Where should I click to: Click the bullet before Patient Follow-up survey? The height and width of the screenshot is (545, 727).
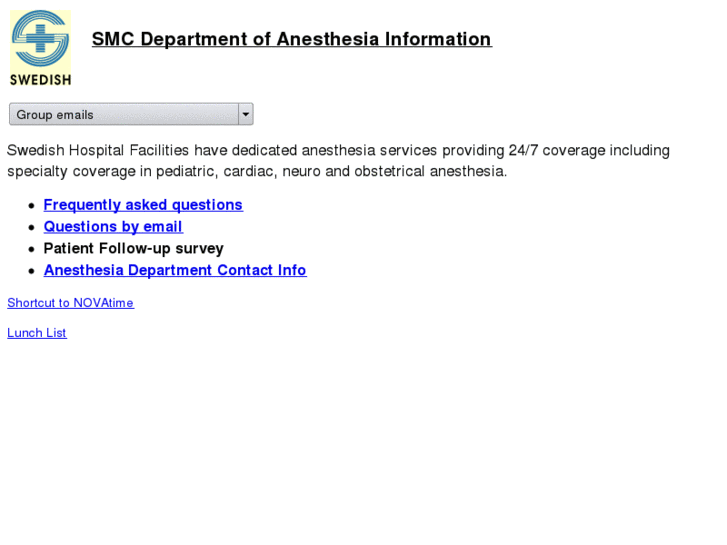pos(33,249)
